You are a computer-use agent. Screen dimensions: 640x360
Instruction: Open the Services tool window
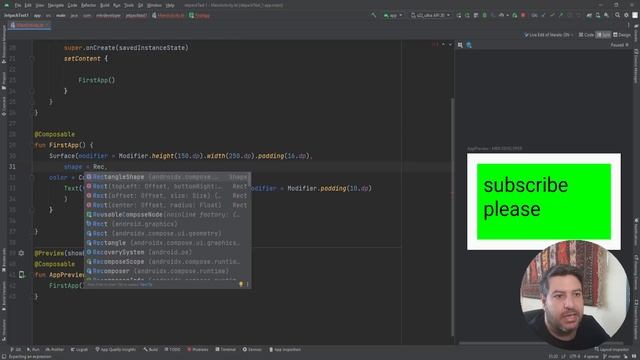pyautogui.click(x=252, y=349)
